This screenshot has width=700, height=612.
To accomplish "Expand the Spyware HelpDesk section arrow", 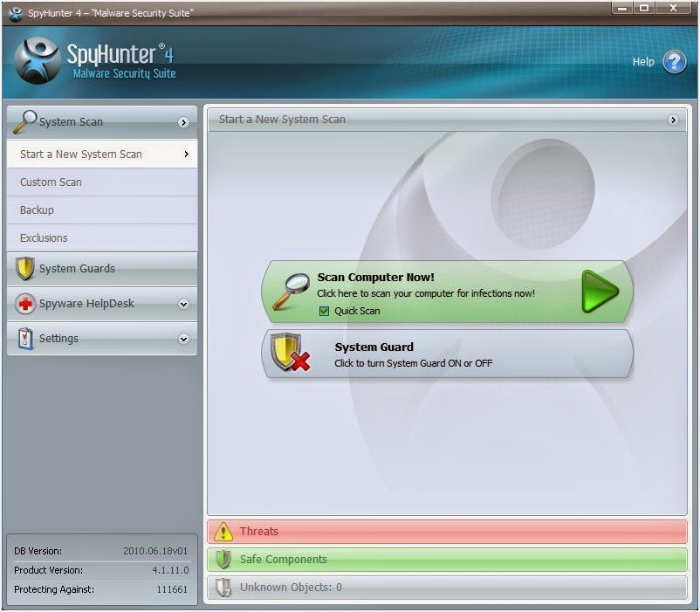I will click(x=183, y=304).
